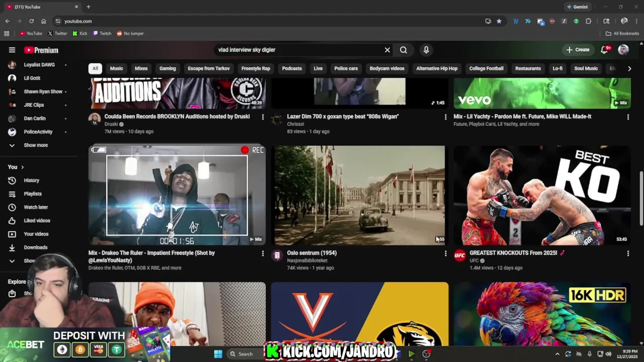The image size is (644, 362).
Task: Go to the browser home page
Action: (x=44, y=21)
